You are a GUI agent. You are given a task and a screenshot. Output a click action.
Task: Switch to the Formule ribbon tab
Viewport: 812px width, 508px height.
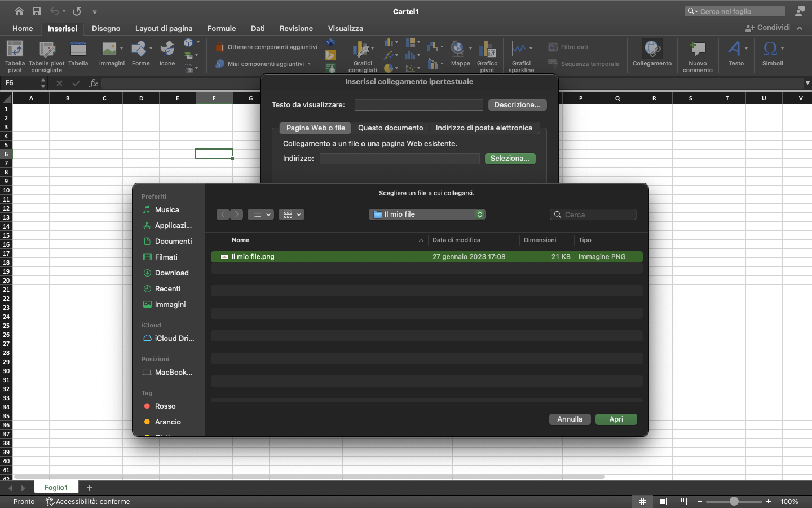(222, 28)
